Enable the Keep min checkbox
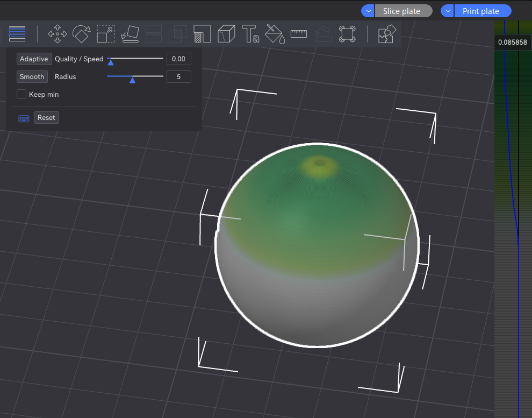 coord(21,94)
